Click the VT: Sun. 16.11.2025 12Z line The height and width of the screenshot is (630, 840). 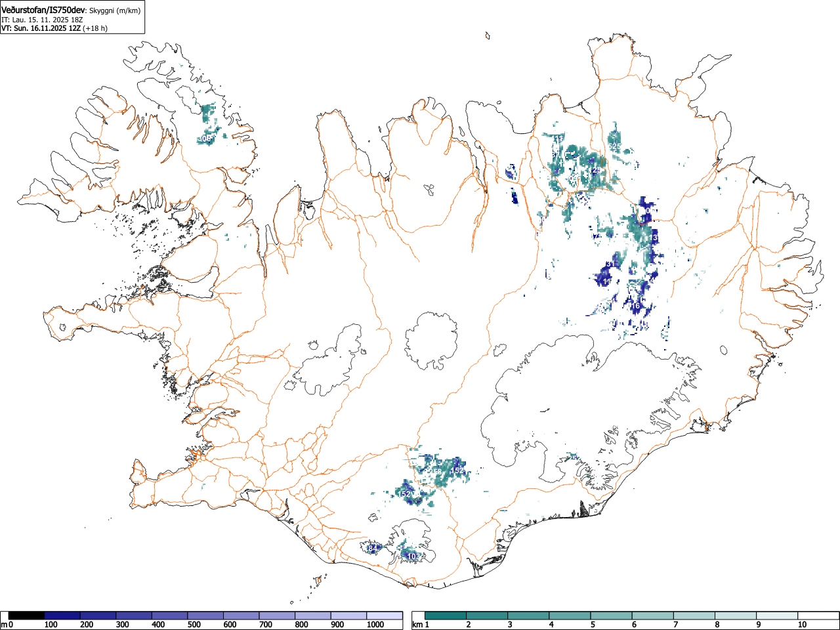[41, 28]
